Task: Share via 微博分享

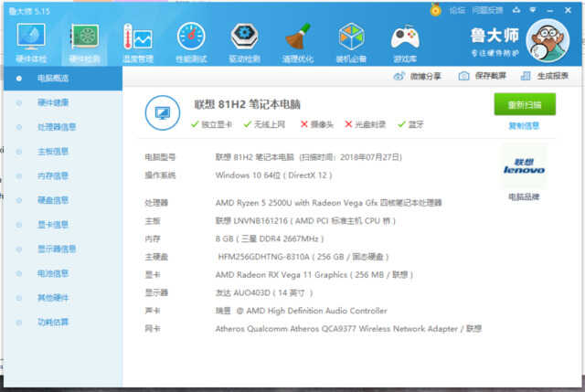Action: (417, 76)
